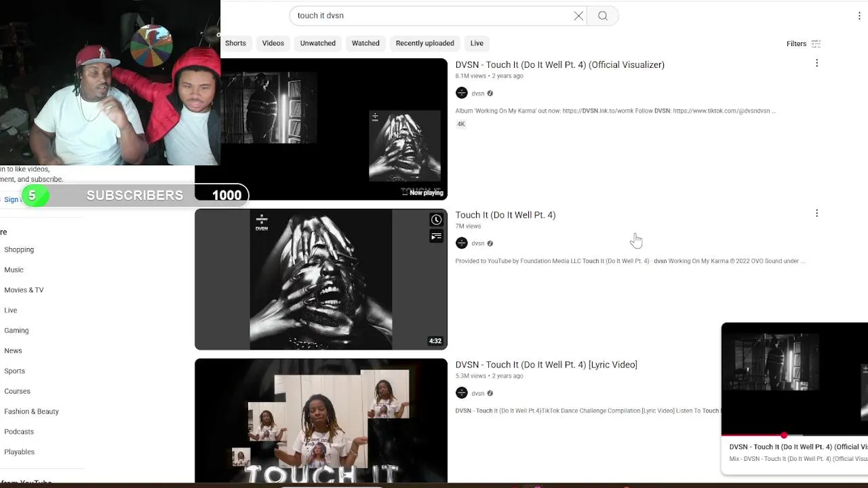
Task: Open Gaming in the sidebar
Action: [x=16, y=331]
